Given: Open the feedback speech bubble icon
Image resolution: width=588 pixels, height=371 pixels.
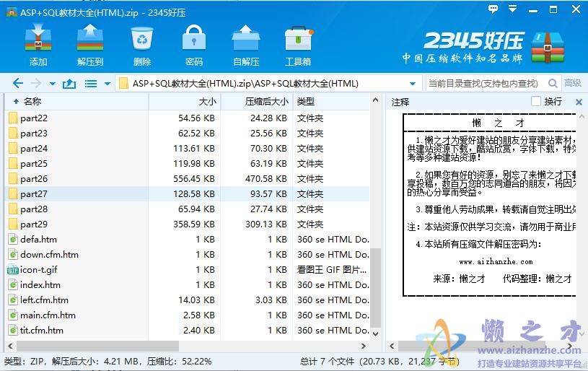Looking at the screenshot, I should pyautogui.click(x=493, y=9).
